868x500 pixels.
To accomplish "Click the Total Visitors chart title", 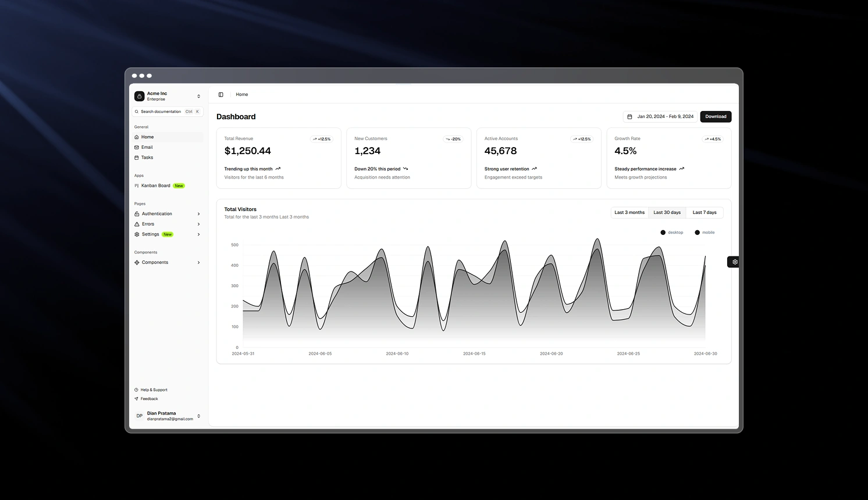I will pos(240,209).
